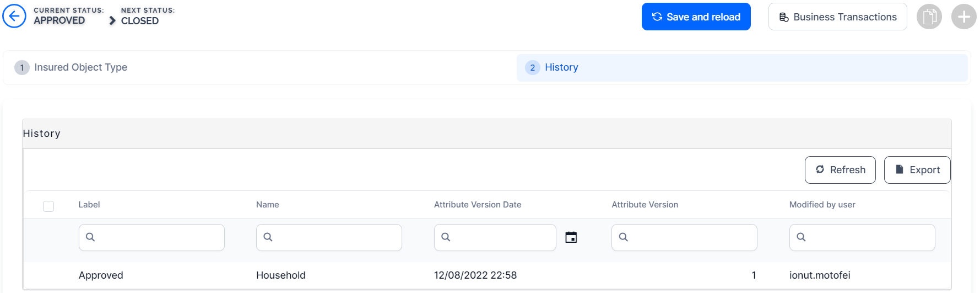This screenshot has height=293, width=980.
Task: Click the back arrow circle icon
Action: (x=14, y=16)
